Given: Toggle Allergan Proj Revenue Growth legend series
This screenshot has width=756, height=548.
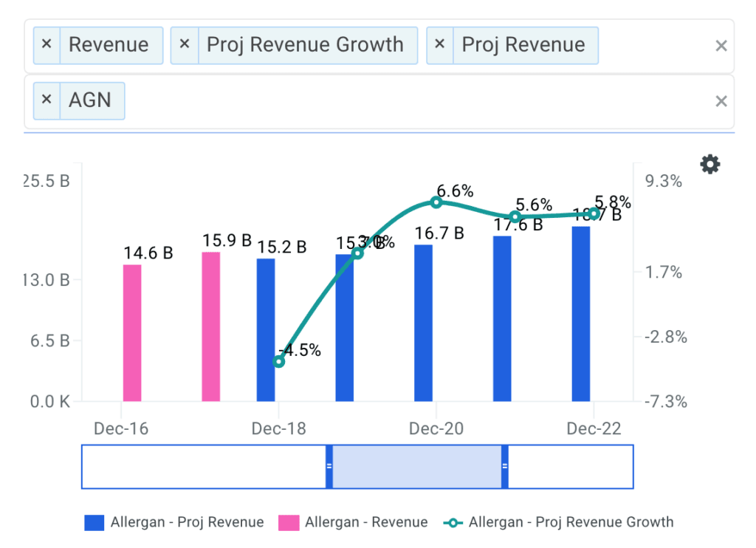Looking at the screenshot, I should point(560,523).
